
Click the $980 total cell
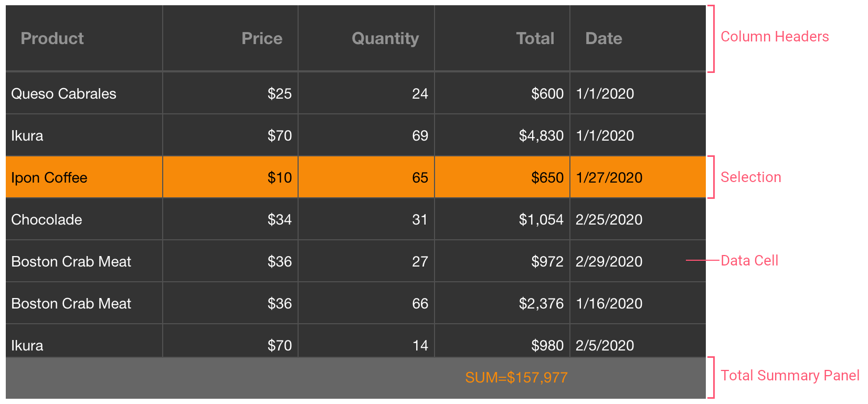547,345
